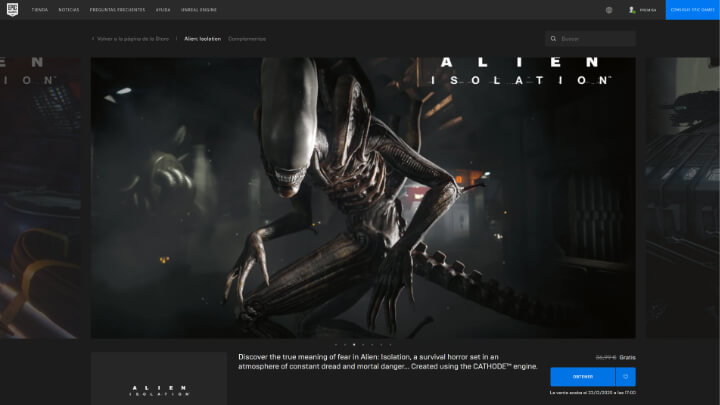Open the Unreal Engine menu item
The image size is (720, 405).
point(198,10)
